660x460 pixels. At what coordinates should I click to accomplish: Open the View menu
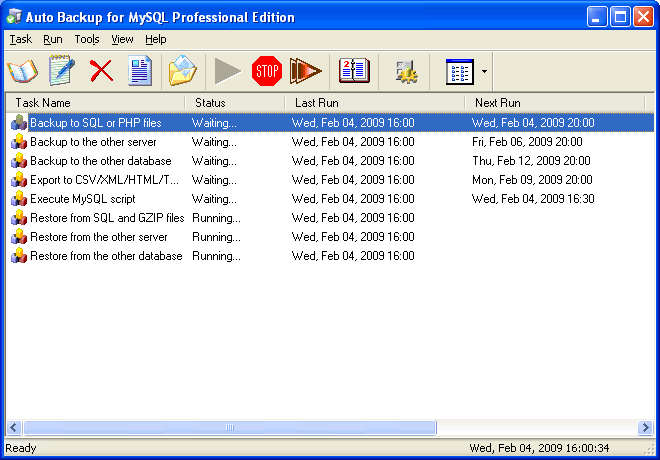pyautogui.click(x=122, y=39)
